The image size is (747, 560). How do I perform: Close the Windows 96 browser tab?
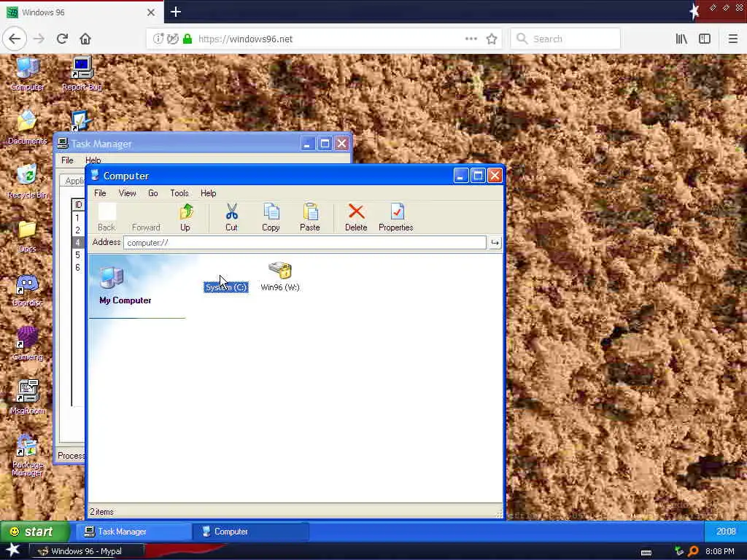coord(151,12)
